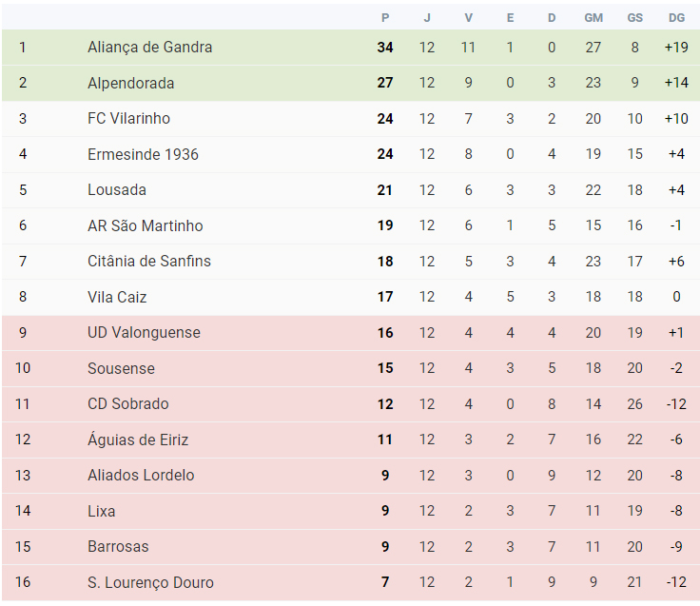Select S. Lourenço Douro team name

click(150, 582)
